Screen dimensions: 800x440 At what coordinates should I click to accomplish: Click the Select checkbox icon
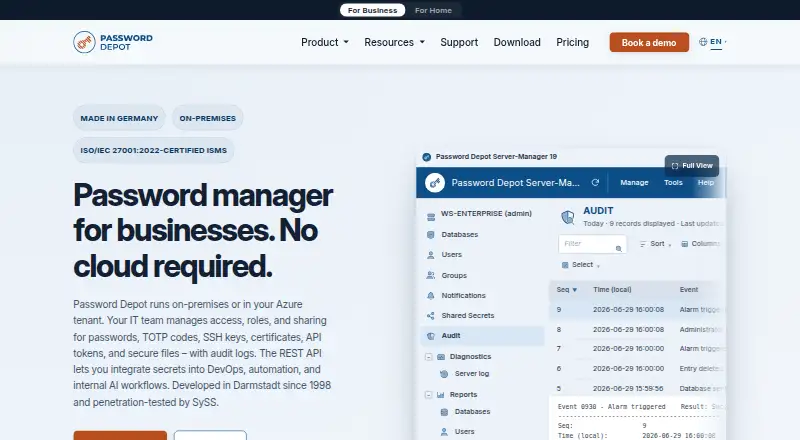click(x=565, y=265)
